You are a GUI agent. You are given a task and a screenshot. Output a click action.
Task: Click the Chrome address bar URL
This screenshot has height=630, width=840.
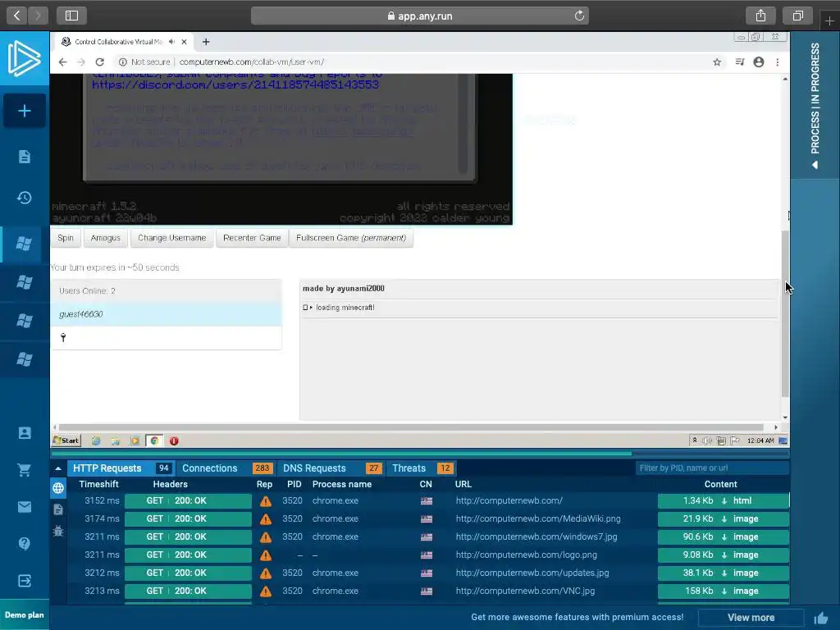tap(251, 62)
